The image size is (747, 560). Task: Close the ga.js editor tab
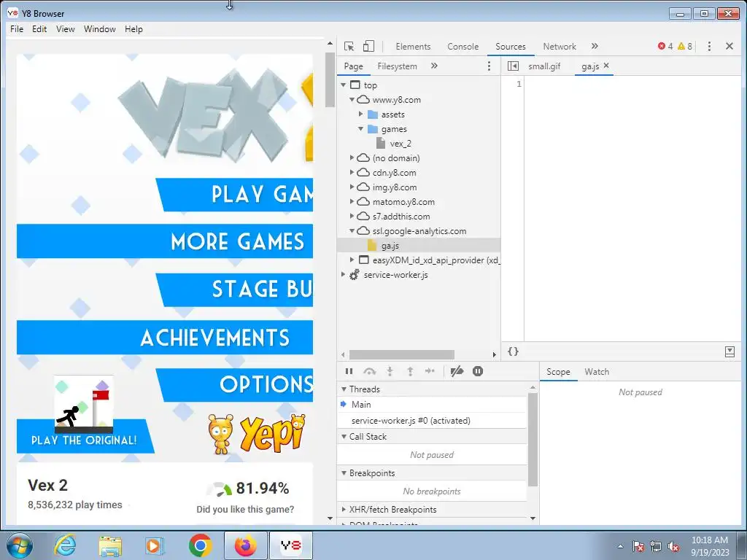[606, 65]
